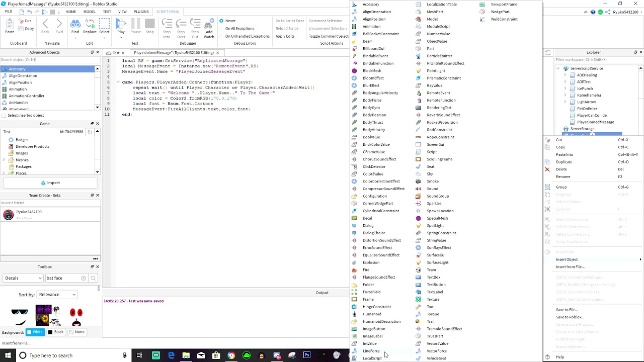Open the Sort by Relevance dropdown
Viewport: 644px width, 362px height.
click(57, 295)
